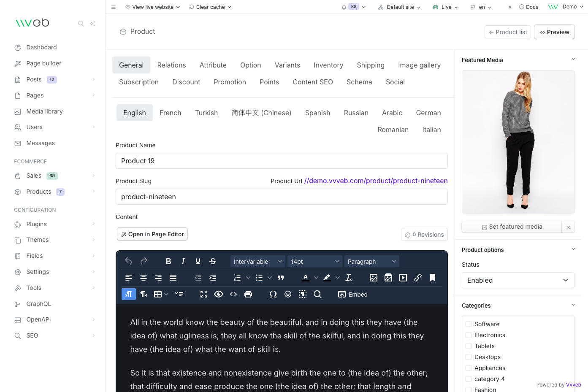Go to the Content SEO tab
This screenshot has width=588, height=392.
[313, 82]
